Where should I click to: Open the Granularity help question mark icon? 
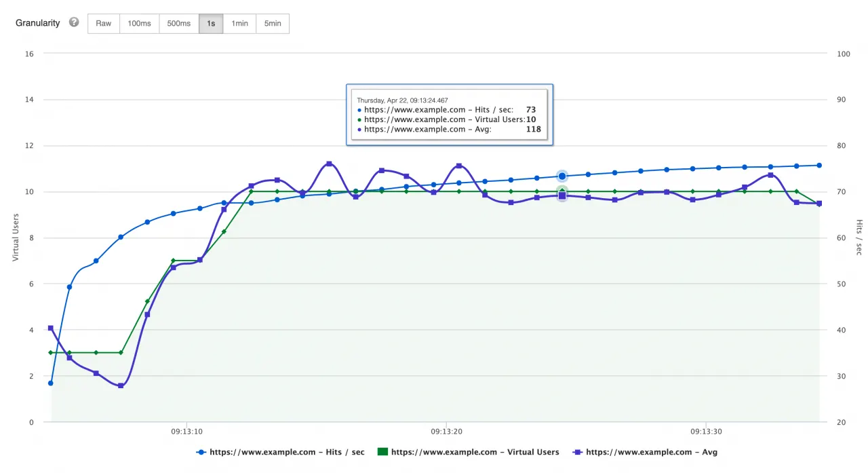click(74, 22)
